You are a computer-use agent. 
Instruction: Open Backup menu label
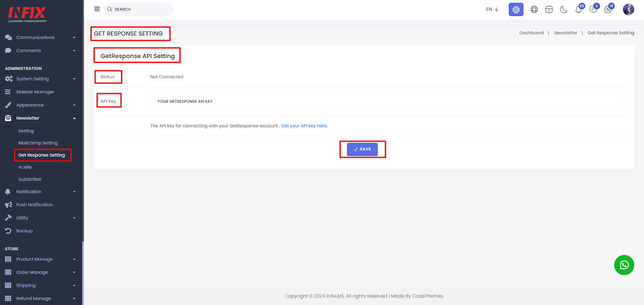coord(25,231)
